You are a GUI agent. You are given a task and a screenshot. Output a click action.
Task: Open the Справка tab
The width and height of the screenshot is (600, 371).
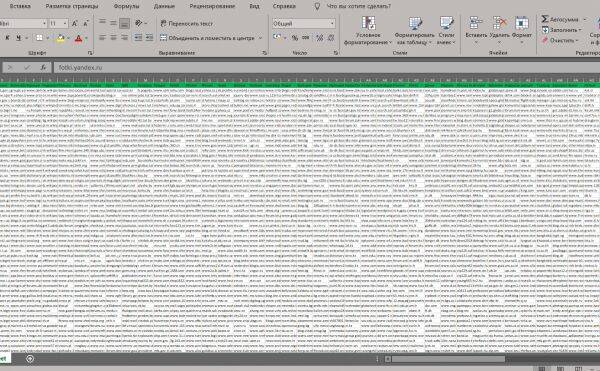click(284, 6)
